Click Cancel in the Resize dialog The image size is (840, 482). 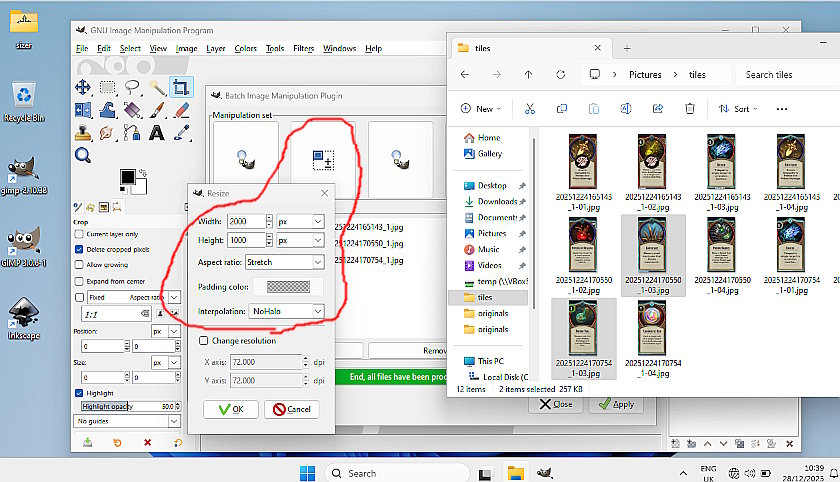292,409
